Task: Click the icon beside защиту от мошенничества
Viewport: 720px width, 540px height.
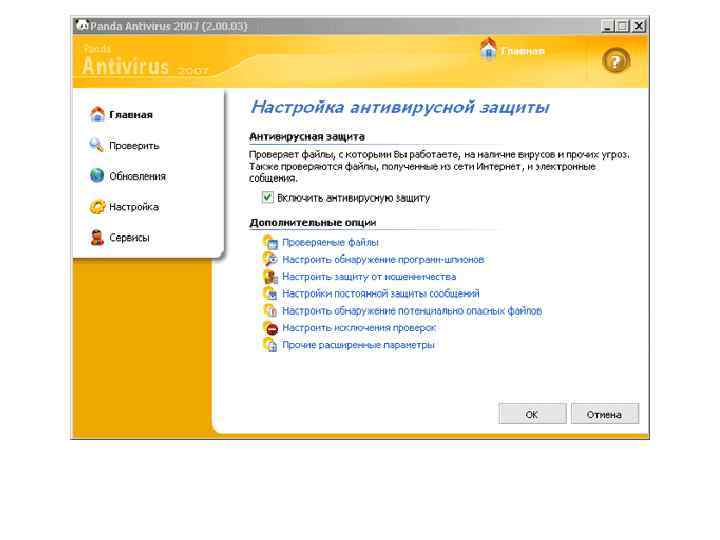Action: coord(270,276)
